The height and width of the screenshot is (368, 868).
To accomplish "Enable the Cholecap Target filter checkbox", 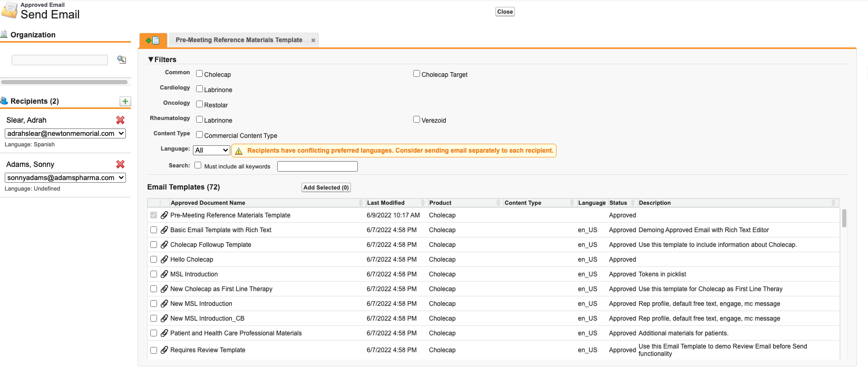I will click(416, 74).
